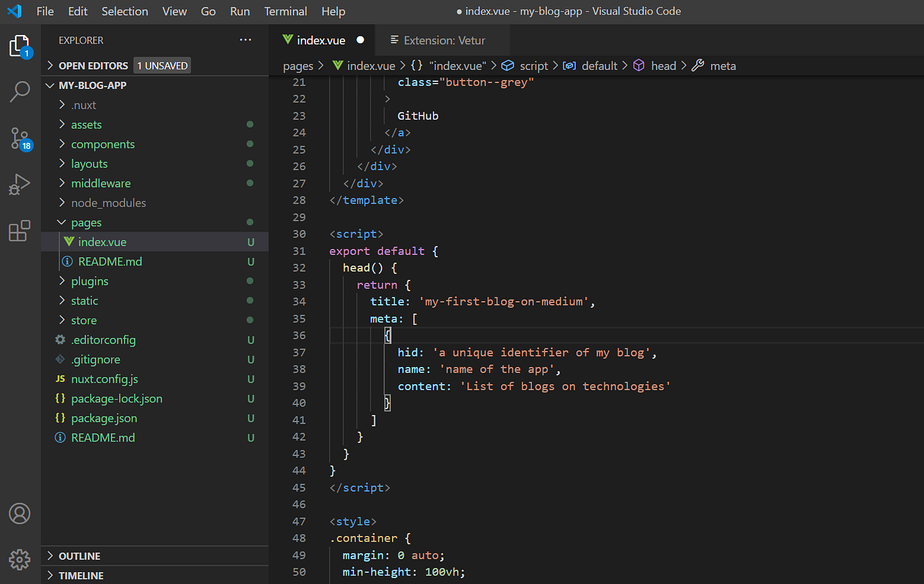
Task: Click head in the breadcrumb bar
Action: point(663,65)
